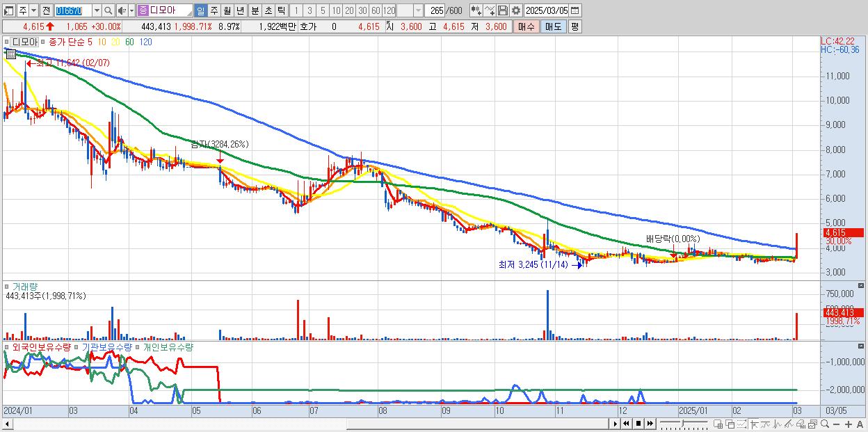The width and height of the screenshot is (868, 432).
Task: Select the 년 yearly chart period
Action: pyautogui.click(x=240, y=10)
